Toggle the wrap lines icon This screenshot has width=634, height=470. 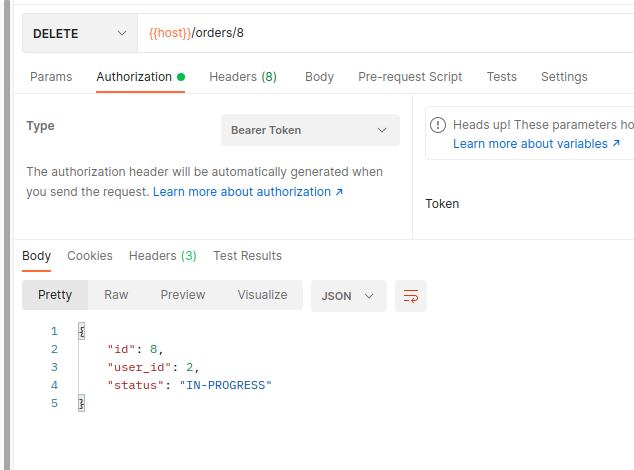(411, 296)
